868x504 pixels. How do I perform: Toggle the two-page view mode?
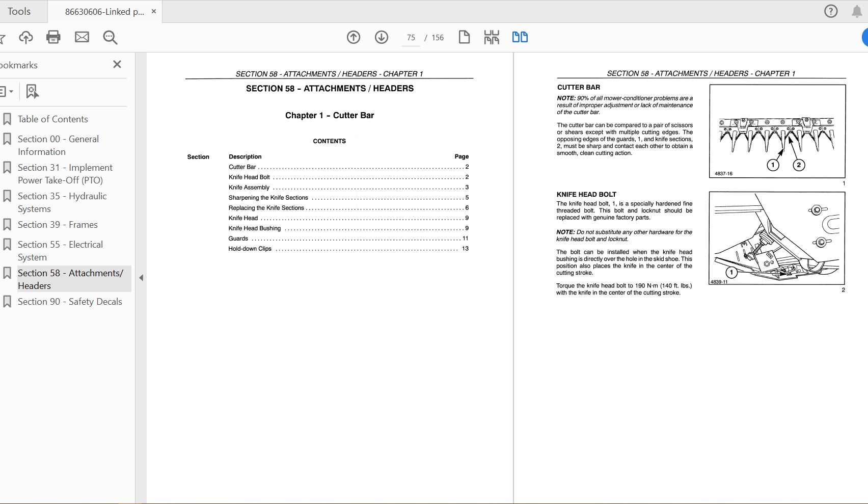click(x=520, y=37)
